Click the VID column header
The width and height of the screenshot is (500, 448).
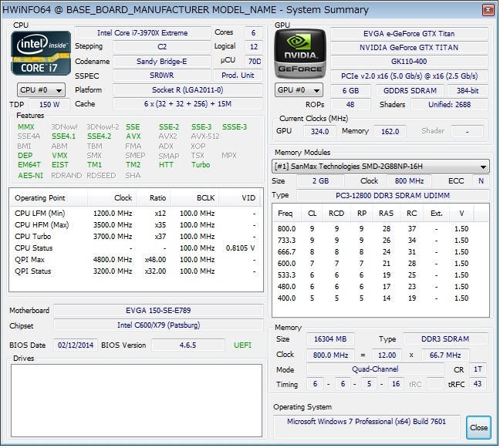click(x=239, y=198)
